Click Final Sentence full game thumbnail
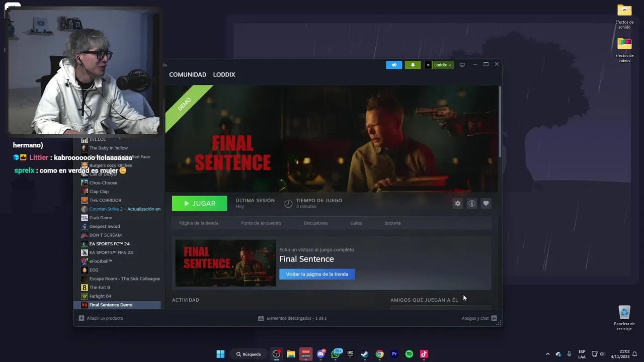 tap(225, 263)
